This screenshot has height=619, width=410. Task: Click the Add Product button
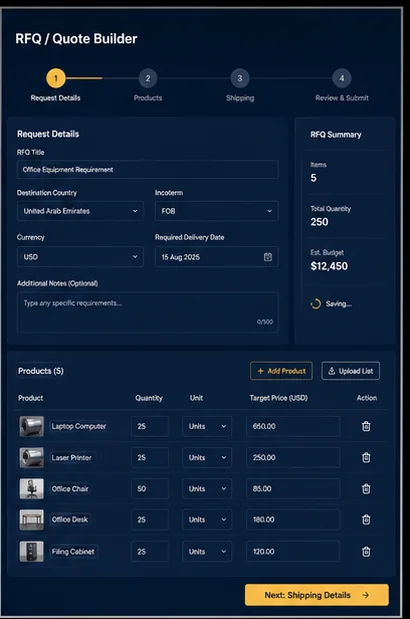[x=281, y=371]
